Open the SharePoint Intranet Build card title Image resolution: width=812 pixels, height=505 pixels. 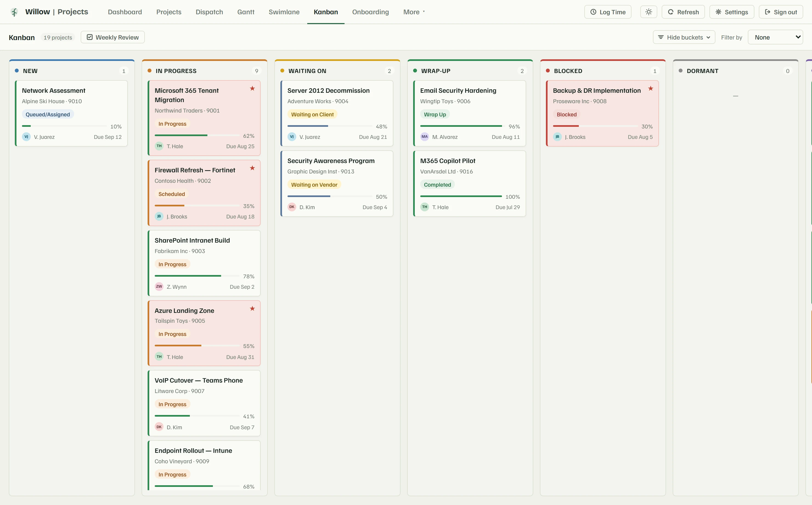point(192,240)
